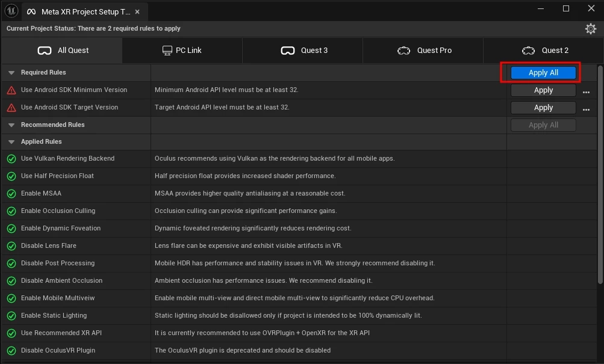Click 'Target Android API level' description text
604x364 pixels.
(x=222, y=107)
